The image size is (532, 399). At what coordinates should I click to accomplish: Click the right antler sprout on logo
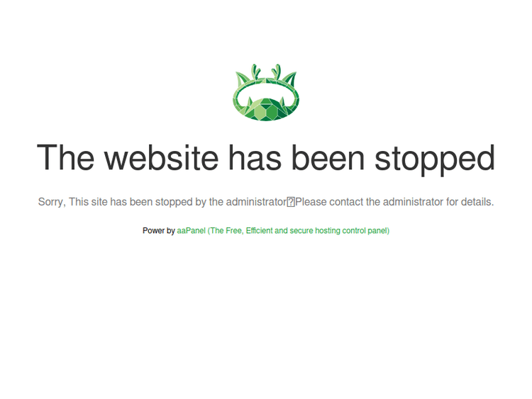(276, 71)
